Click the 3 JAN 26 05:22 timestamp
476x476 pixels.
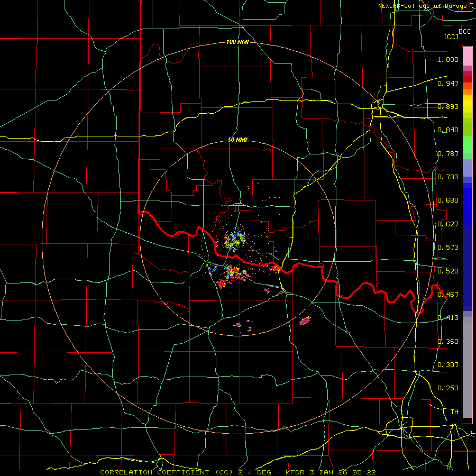tap(343, 472)
